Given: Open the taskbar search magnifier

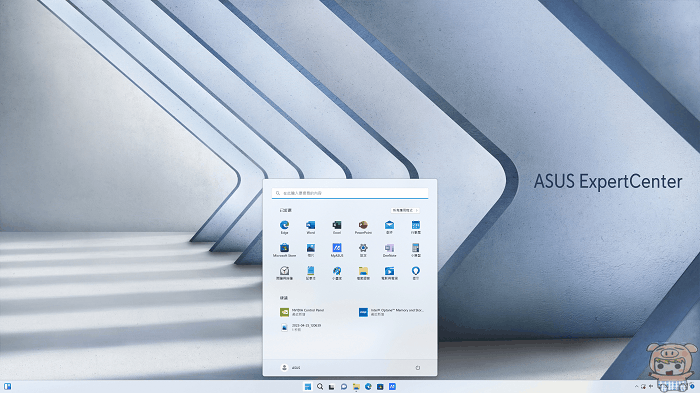Looking at the screenshot, I should coord(320,387).
